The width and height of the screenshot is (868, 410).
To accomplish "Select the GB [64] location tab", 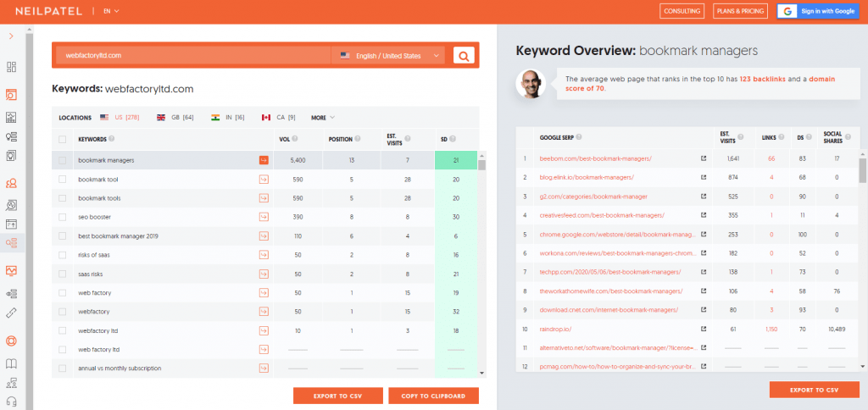I will (x=175, y=117).
